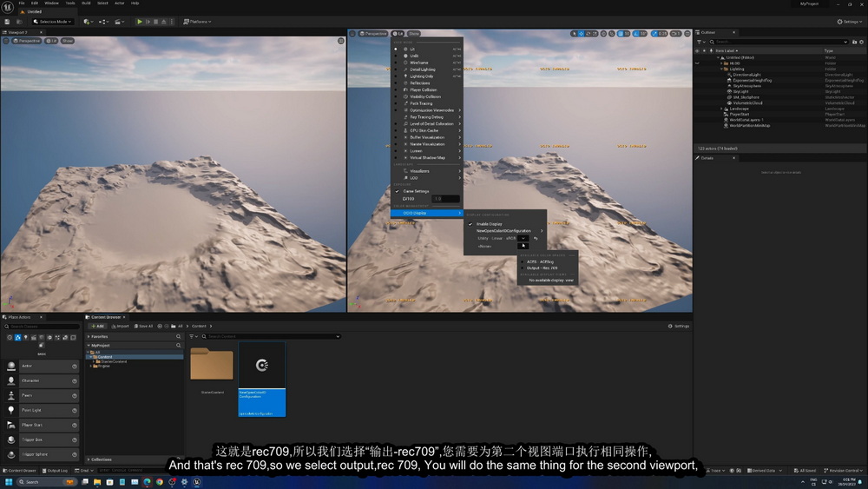Select the Lights category icon in Place Actors
Image resolution: width=868 pixels, height=489 pixels.
click(x=25, y=337)
